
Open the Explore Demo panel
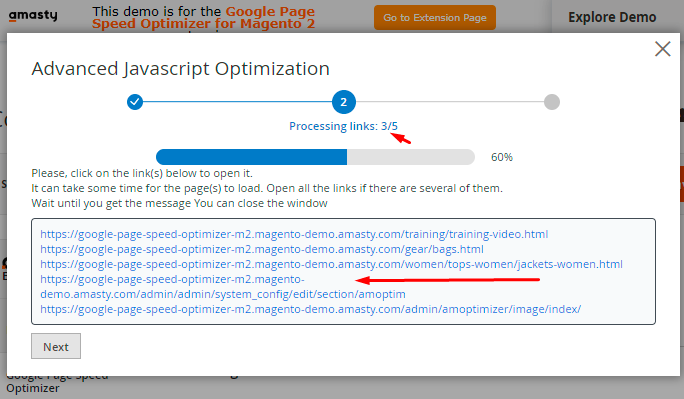(612, 17)
